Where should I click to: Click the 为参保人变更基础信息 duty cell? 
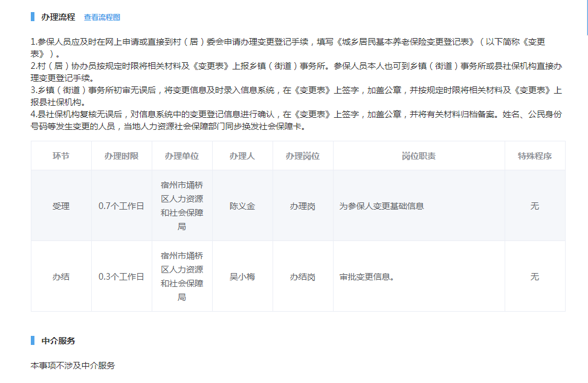(381, 206)
